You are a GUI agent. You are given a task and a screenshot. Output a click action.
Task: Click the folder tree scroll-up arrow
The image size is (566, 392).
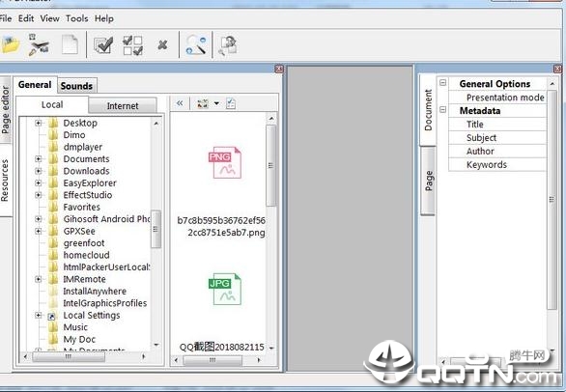click(x=156, y=123)
